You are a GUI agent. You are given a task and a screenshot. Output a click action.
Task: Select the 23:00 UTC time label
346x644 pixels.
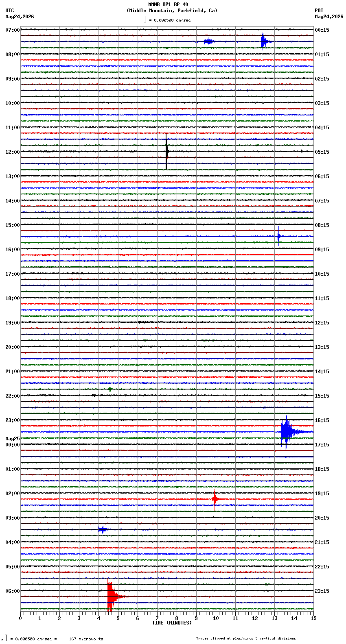coord(13,420)
